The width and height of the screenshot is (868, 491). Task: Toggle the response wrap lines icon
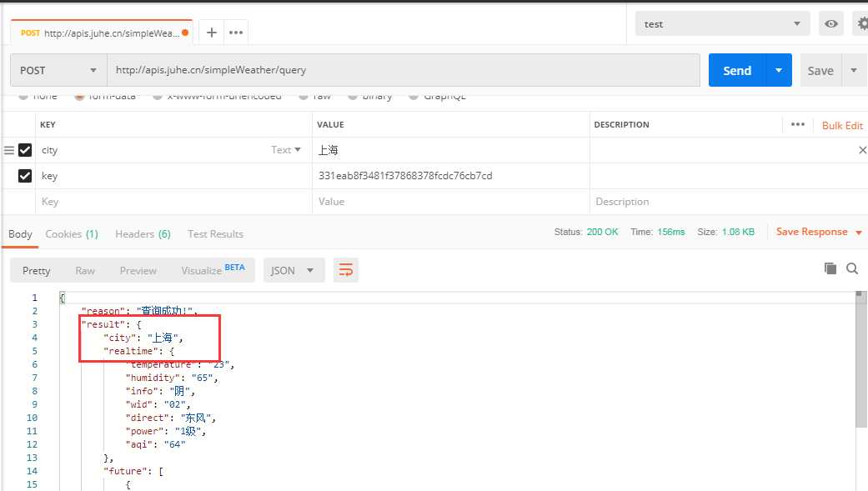tap(346, 270)
